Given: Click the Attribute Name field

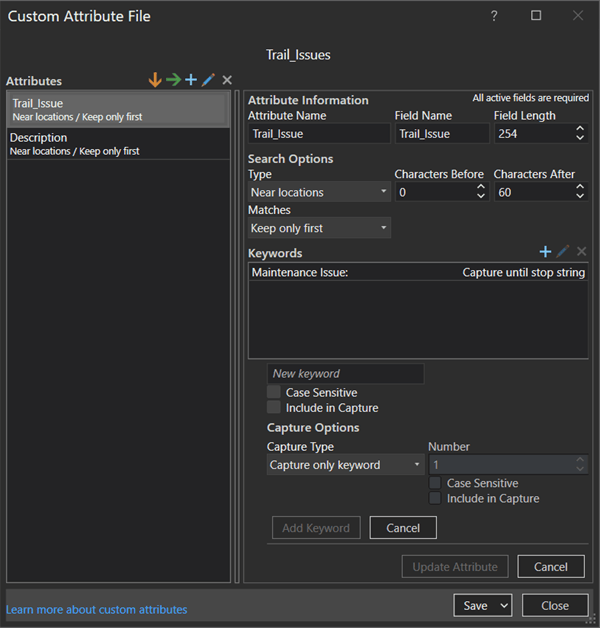Looking at the screenshot, I should [x=319, y=133].
